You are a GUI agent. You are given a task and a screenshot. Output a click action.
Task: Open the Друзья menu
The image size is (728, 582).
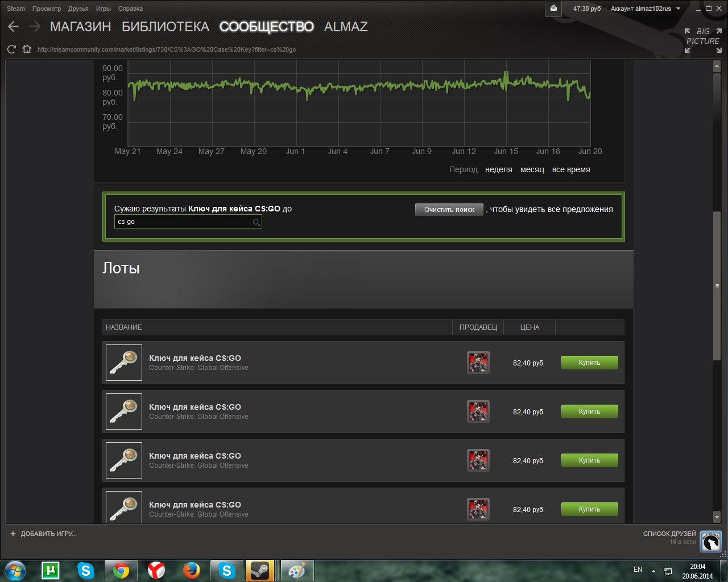(78, 9)
